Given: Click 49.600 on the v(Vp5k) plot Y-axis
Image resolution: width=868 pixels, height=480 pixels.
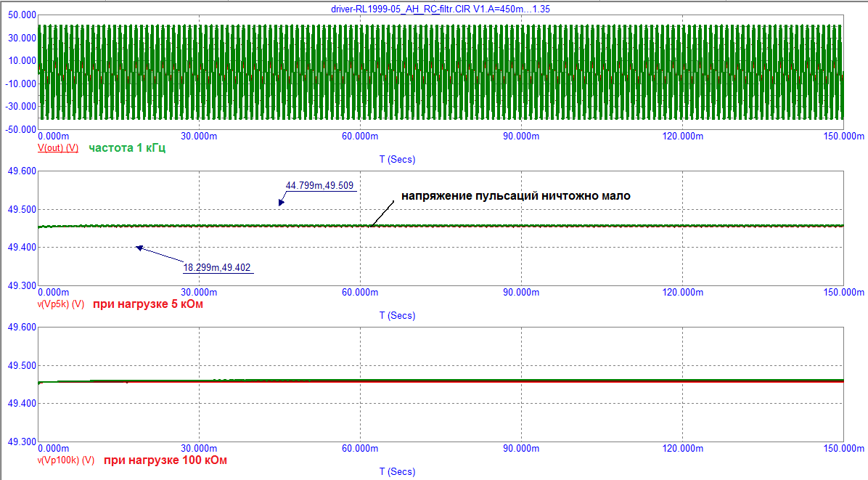Looking at the screenshot, I should 22,171.
